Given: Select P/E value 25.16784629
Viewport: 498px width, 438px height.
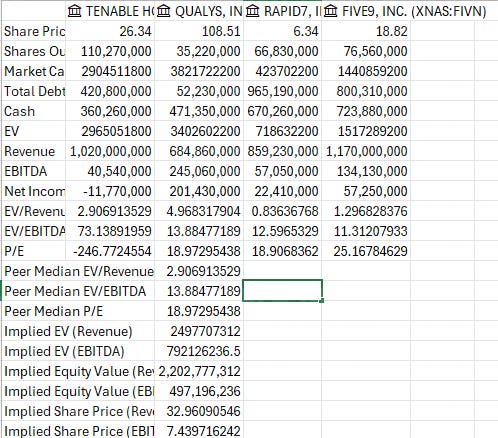Looking at the screenshot, I should (371, 251).
